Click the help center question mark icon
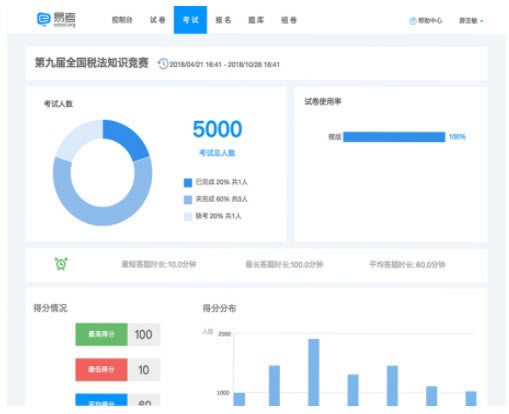This screenshot has height=414, width=509. click(413, 21)
